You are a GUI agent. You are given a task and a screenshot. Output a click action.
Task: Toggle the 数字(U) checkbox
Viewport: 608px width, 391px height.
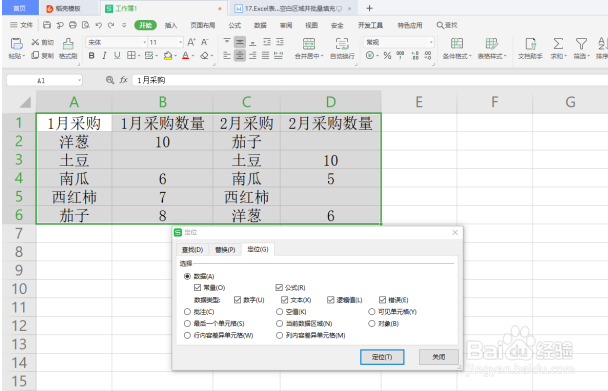(x=238, y=300)
